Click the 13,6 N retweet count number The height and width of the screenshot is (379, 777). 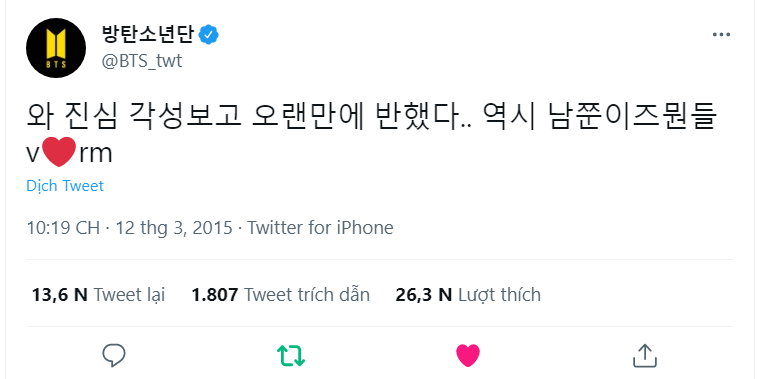(x=59, y=295)
